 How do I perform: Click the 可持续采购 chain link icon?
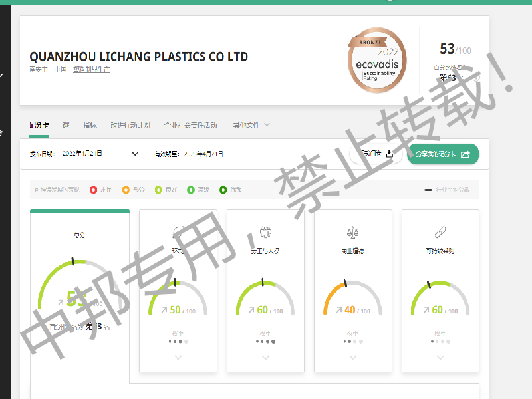440,232
